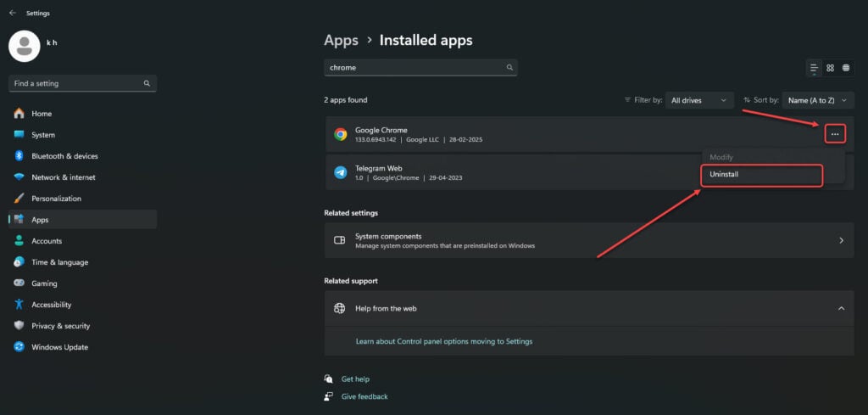
Task: Click the magnifier icon in apps search box
Action: click(x=509, y=68)
